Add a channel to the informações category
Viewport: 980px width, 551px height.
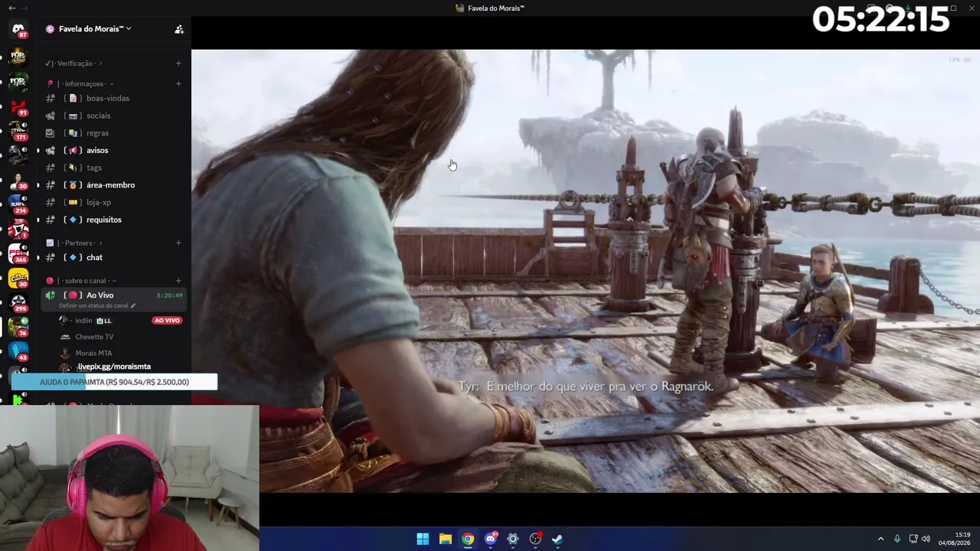178,83
